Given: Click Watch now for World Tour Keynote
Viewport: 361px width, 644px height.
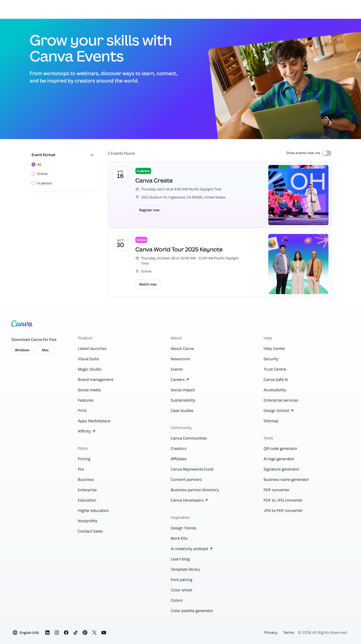Looking at the screenshot, I should pyautogui.click(x=148, y=284).
